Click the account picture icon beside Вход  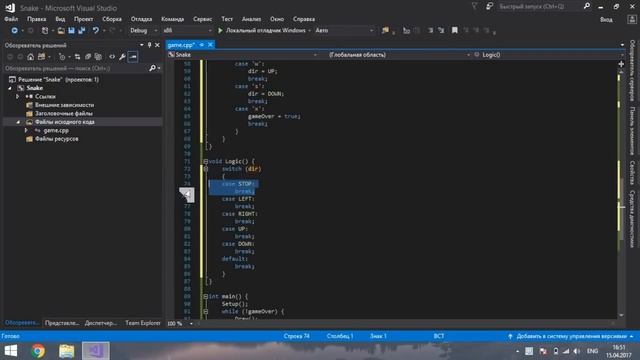(632, 19)
